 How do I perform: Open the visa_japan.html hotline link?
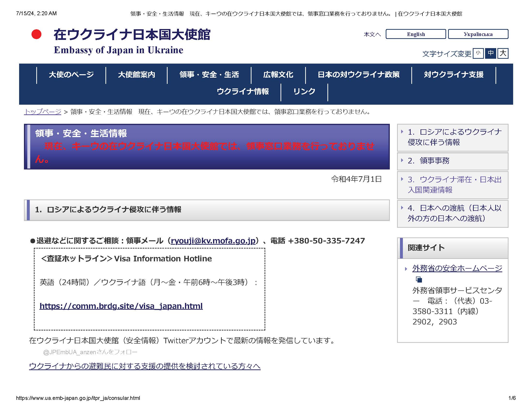click(121, 306)
